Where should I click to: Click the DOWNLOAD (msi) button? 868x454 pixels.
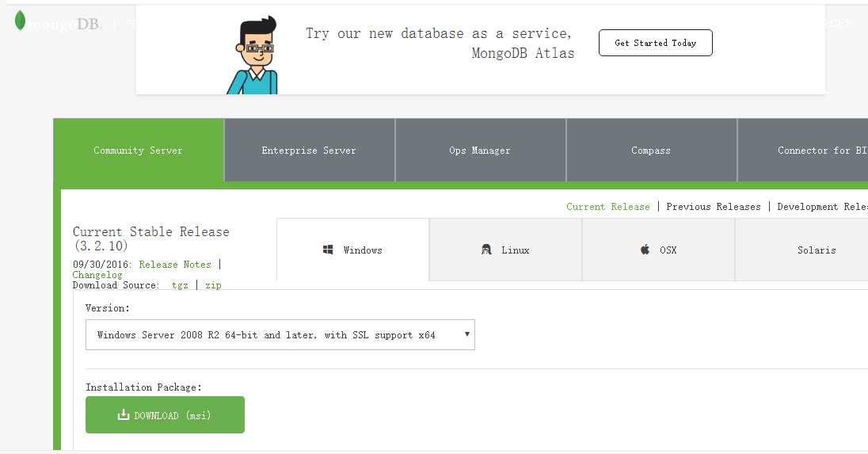point(165,414)
